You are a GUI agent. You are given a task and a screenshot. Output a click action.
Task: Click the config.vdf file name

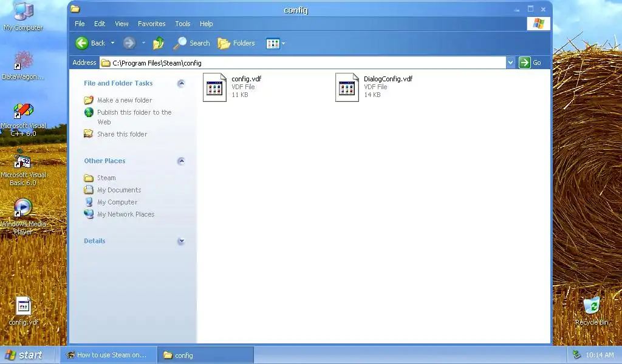pyautogui.click(x=247, y=79)
